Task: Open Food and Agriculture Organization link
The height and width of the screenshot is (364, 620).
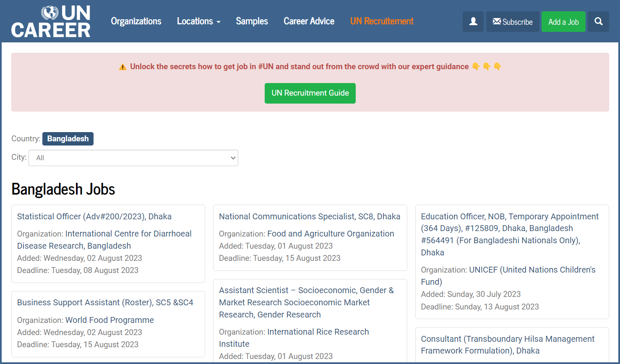Action: click(331, 234)
